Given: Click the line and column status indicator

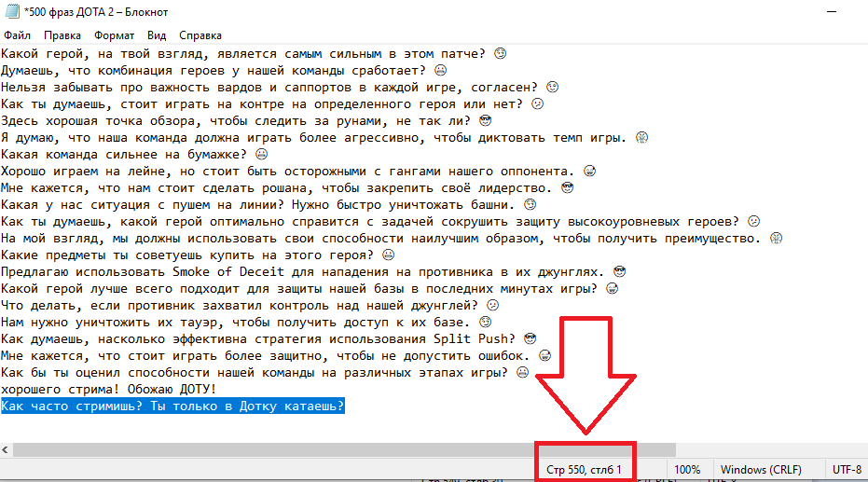Looking at the screenshot, I should coord(584,470).
